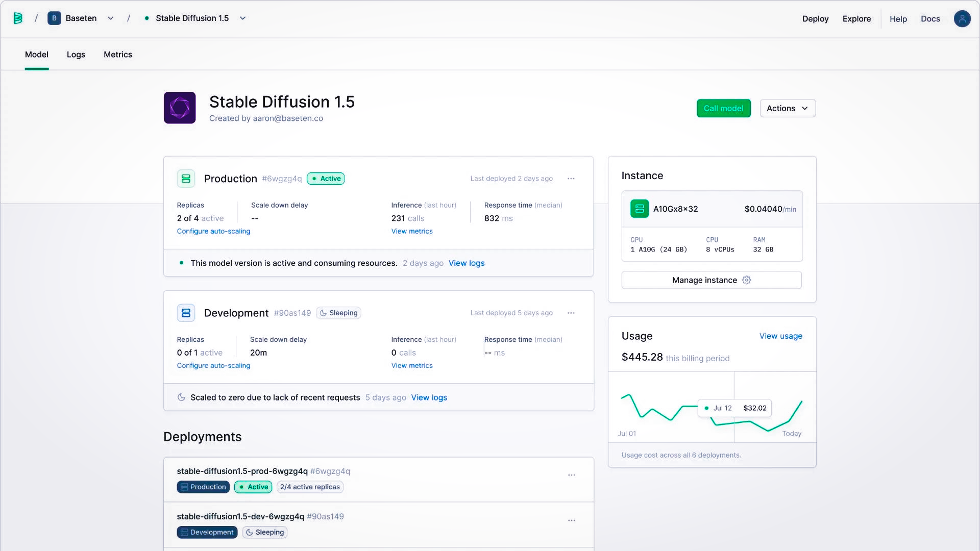View logs for scaled-to-zero Development
This screenshot has height=551, width=980.
429,397
